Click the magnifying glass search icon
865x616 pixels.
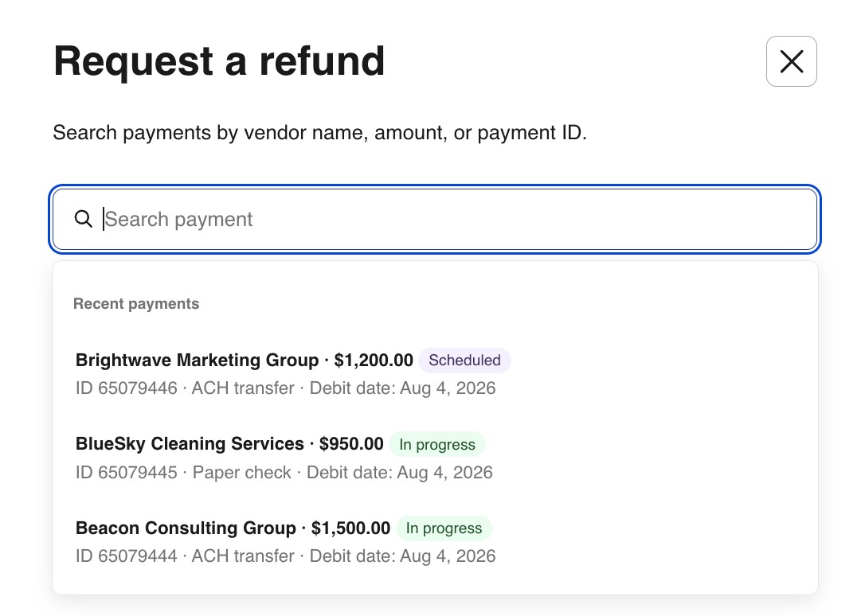(x=84, y=219)
